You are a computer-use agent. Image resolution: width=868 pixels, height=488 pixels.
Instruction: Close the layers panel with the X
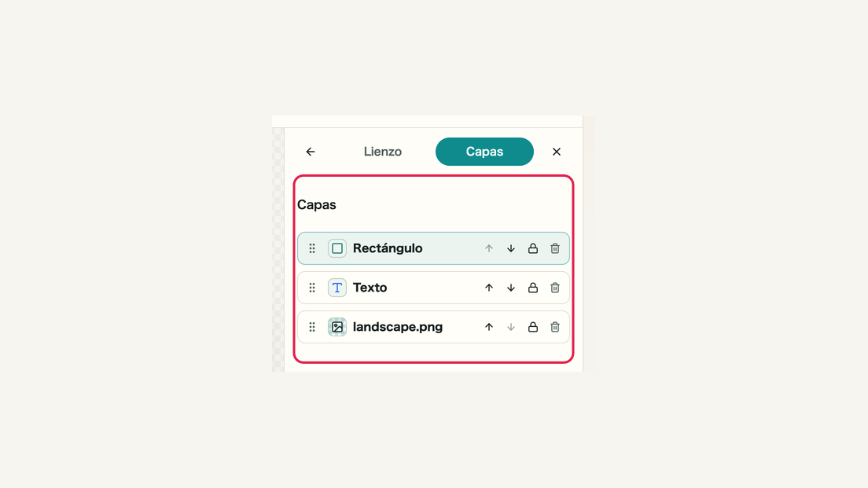point(557,152)
